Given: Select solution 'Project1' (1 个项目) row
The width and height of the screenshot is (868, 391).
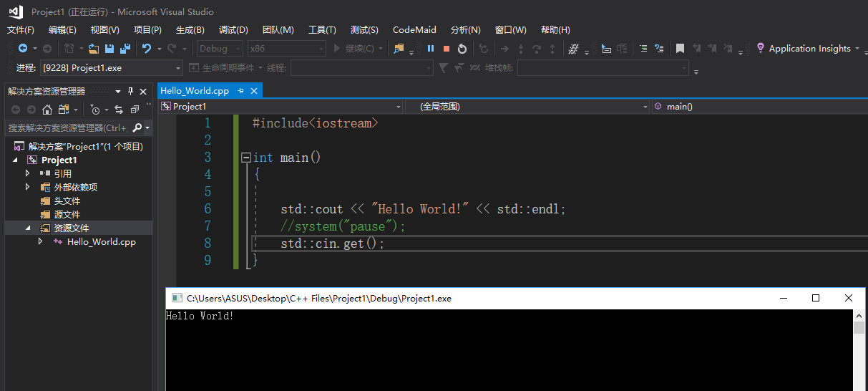Looking at the screenshot, I should (79, 146).
